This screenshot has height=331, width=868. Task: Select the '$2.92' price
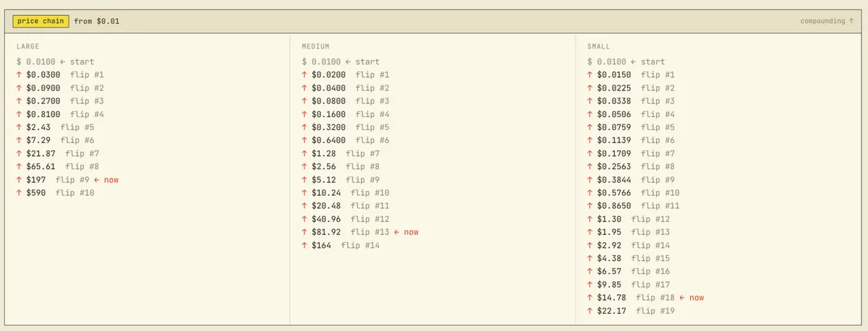click(x=609, y=245)
